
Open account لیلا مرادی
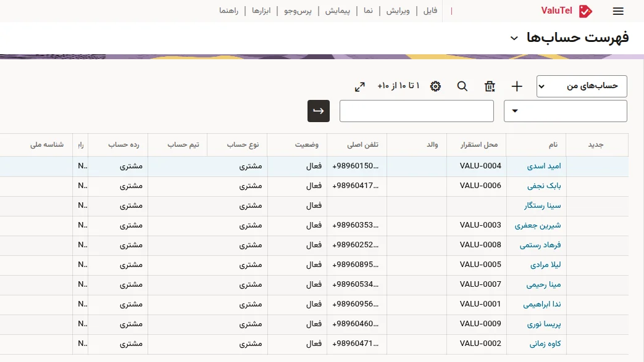pyautogui.click(x=545, y=265)
